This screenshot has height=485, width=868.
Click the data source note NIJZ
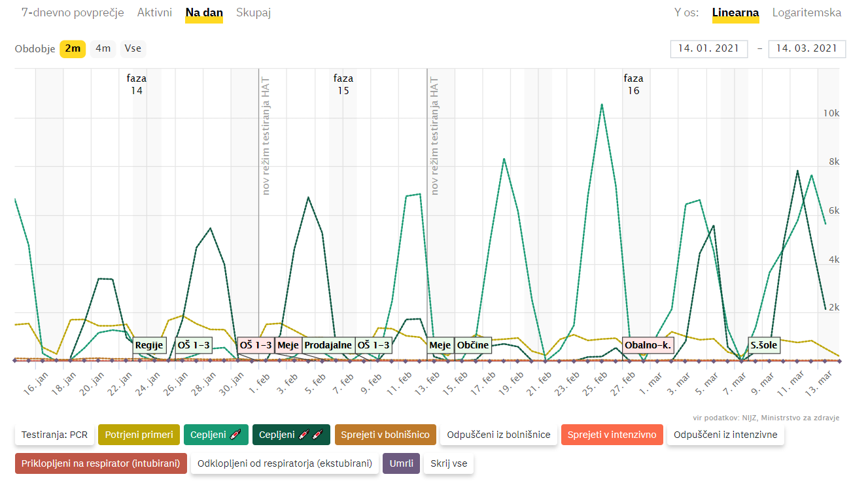click(767, 418)
